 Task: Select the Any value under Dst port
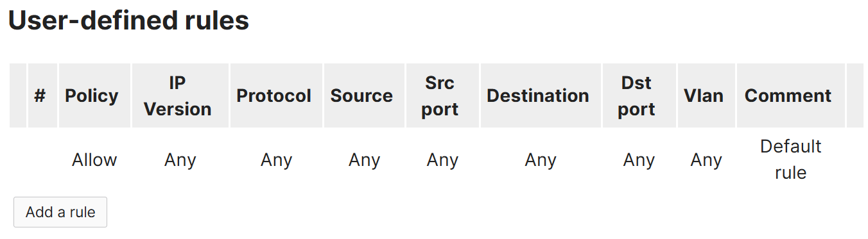tap(639, 160)
